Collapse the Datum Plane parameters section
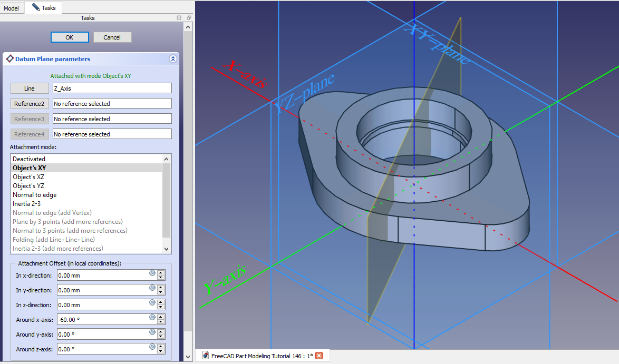The image size is (619, 364). [172, 59]
